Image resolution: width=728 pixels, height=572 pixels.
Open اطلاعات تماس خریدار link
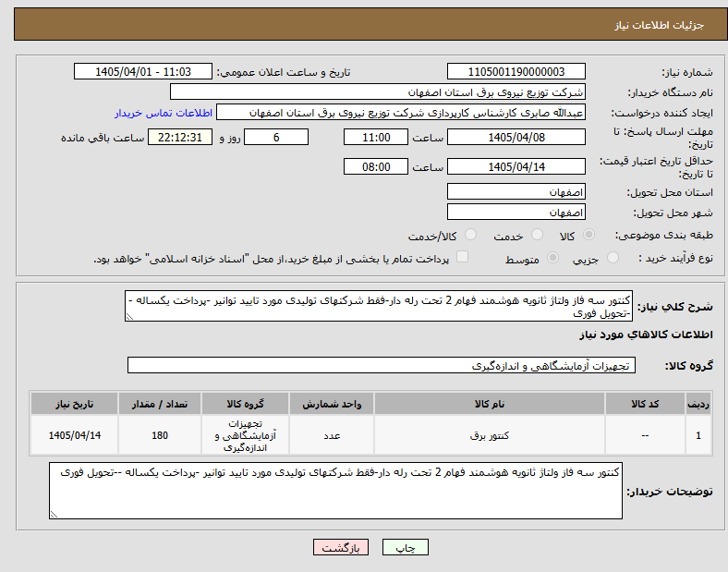coord(164,113)
